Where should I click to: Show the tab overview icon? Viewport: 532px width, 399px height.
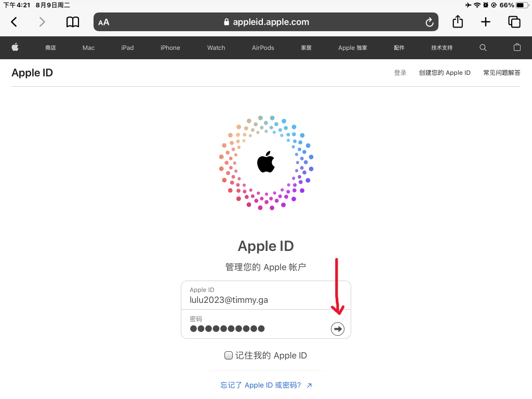coord(514,22)
